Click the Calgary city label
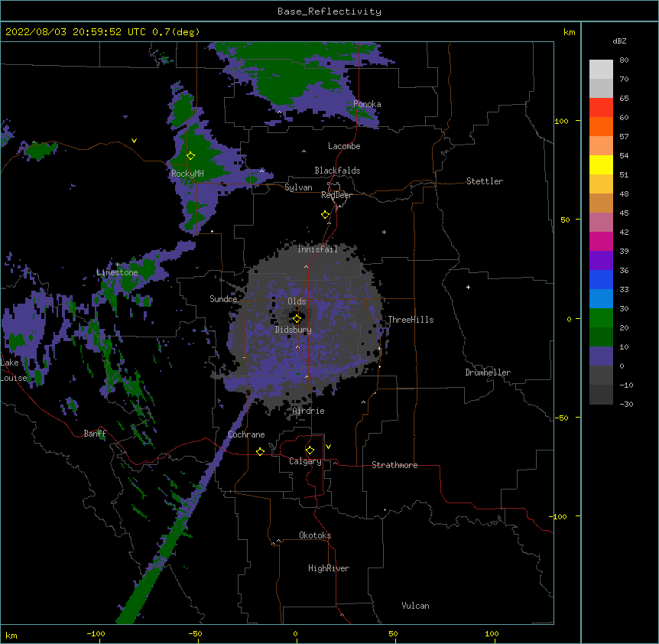Screen dimensions: 659x644 305,461
